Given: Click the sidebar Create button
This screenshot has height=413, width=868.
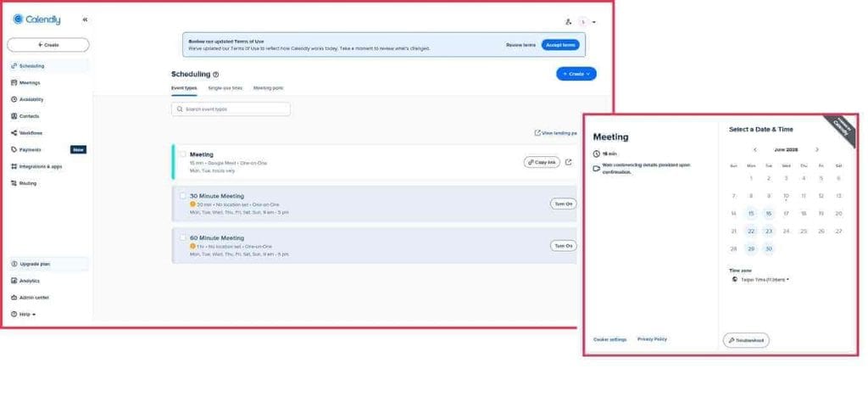Looking at the screenshot, I should pos(48,45).
